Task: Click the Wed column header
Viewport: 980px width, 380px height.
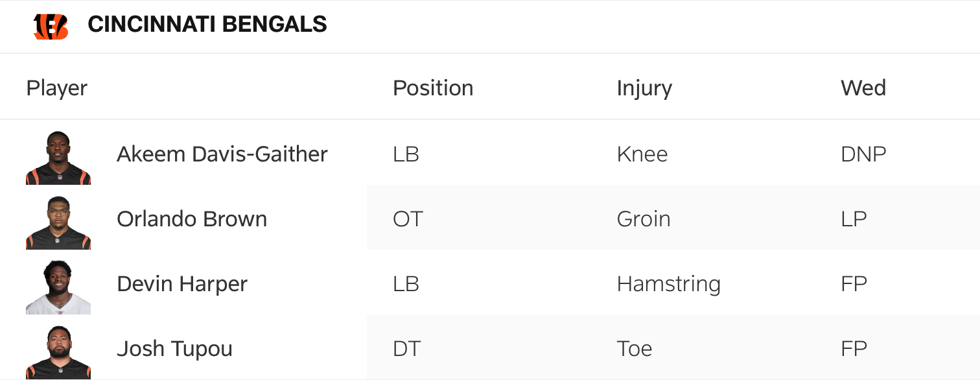Action: 863,88
